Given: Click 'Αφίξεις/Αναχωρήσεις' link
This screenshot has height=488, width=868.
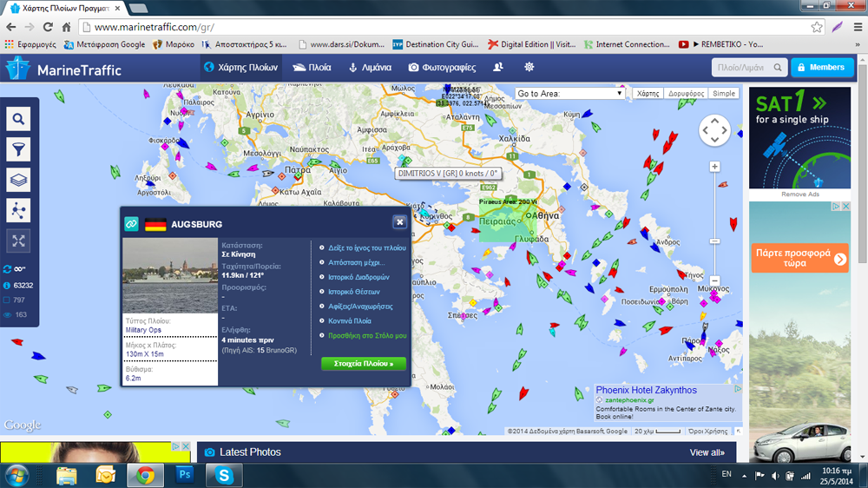Looking at the screenshot, I should (x=360, y=307).
